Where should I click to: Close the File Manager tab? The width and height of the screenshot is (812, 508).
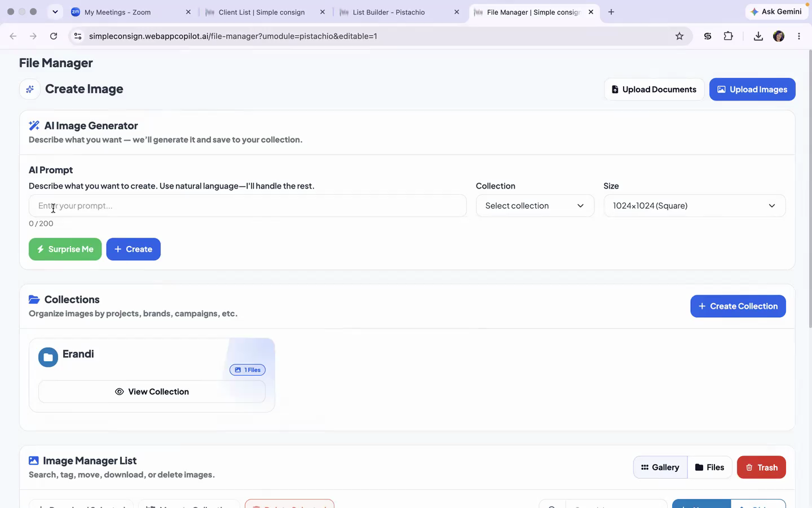(x=591, y=12)
